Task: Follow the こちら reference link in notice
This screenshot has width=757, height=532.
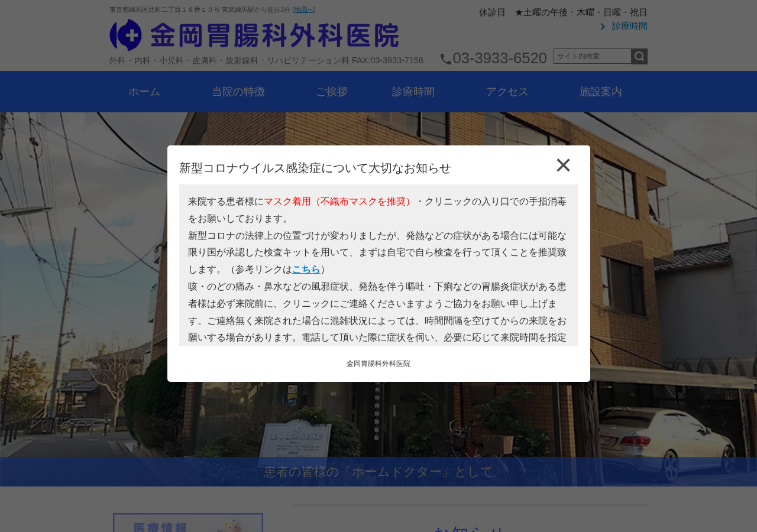Action: [306, 270]
